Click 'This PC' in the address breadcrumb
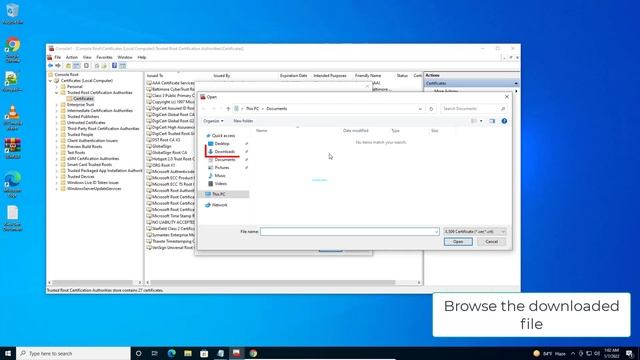The height and width of the screenshot is (360, 640). click(252, 109)
